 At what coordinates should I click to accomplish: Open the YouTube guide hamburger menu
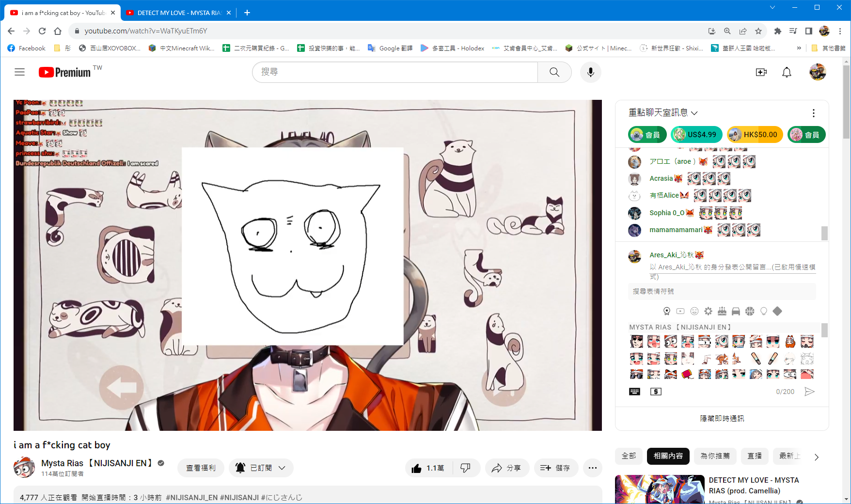point(19,72)
